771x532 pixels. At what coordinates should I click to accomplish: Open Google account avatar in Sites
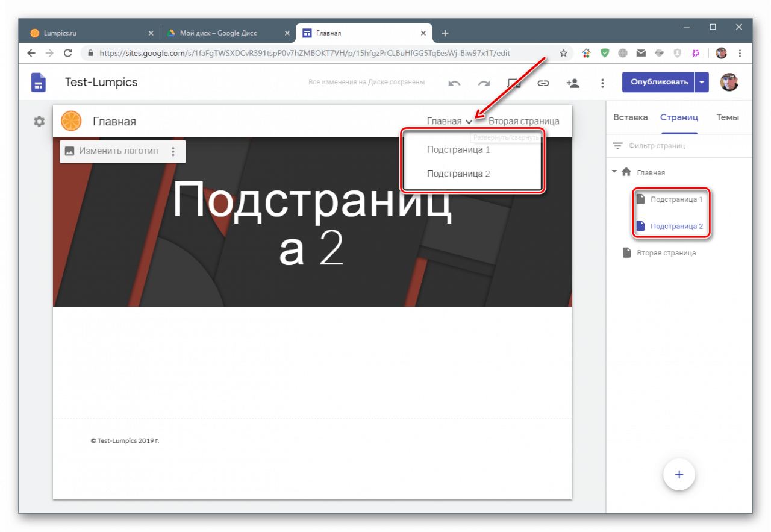[729, 83]
